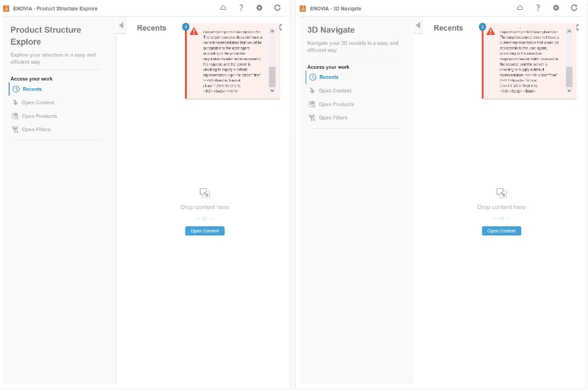This screenshot has height=390, width=588.
Task: Collapse the Product Structure Explore side panel arrow
Action: pyautogui.click(x=121, y=26)
